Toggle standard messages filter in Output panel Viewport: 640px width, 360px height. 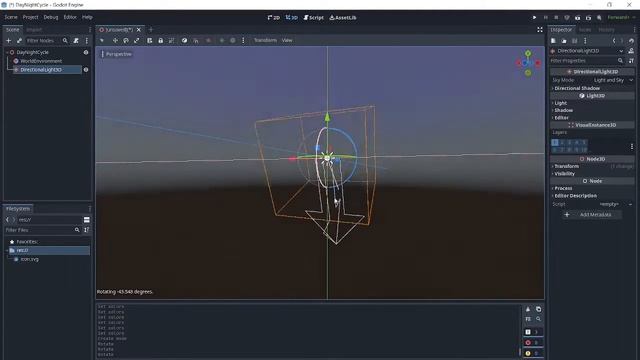[x=533, y=332]
